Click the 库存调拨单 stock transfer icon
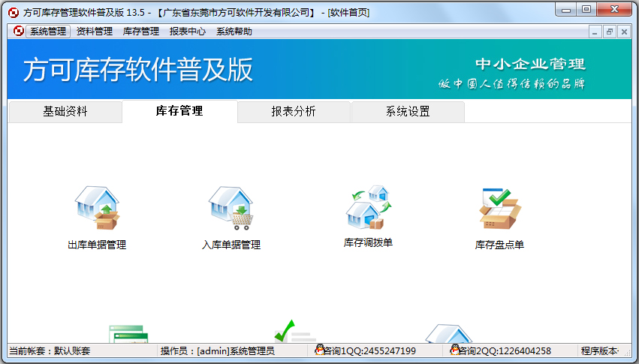This screenshot has width=639, height=364. [368, 207]
